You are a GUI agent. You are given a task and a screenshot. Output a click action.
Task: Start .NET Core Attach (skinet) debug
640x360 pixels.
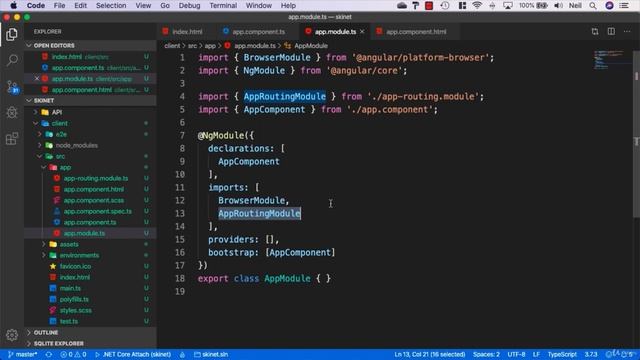(x=133, y=354)
